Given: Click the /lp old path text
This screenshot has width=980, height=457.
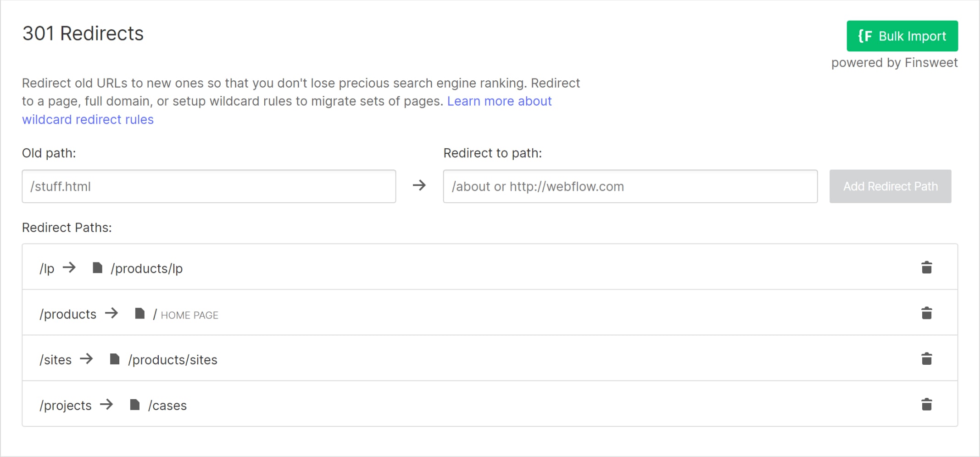Looking at the screenshot, I should (x=47, y=268).
